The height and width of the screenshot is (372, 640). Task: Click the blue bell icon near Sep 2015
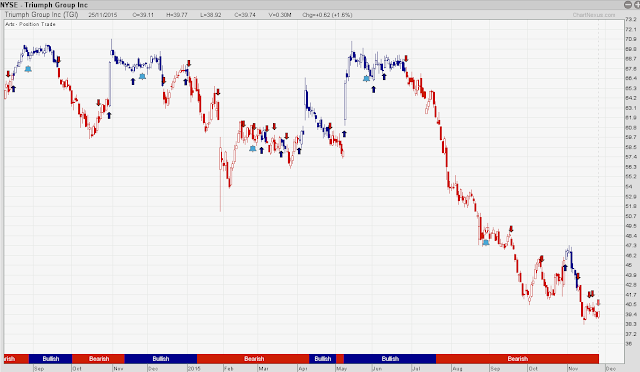point(486,243)
